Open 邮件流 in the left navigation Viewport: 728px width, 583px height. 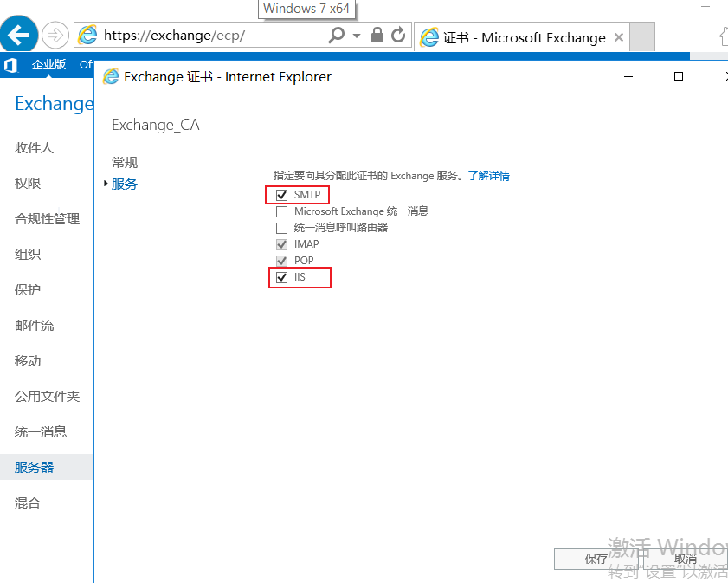pos(34,326)
